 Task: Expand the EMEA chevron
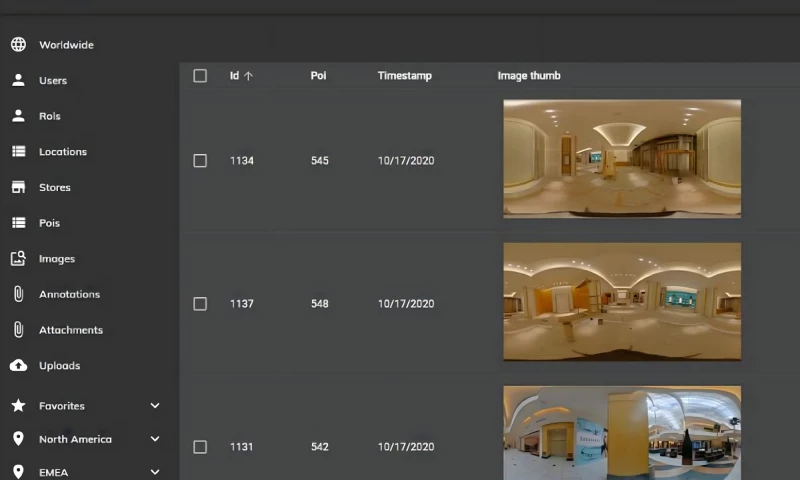(x=155, y=472)
